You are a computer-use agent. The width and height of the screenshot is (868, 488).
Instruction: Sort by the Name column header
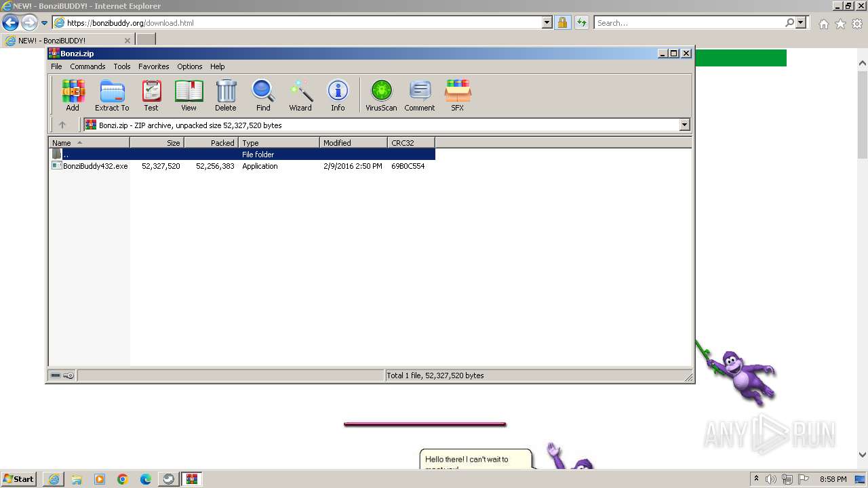pos(89,143)
